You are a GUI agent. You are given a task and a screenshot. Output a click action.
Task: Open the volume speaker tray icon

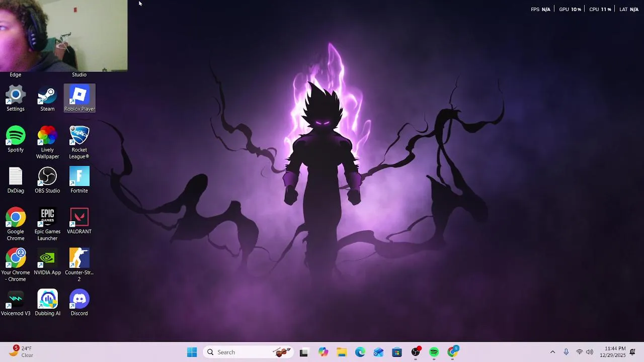point(590,352)
